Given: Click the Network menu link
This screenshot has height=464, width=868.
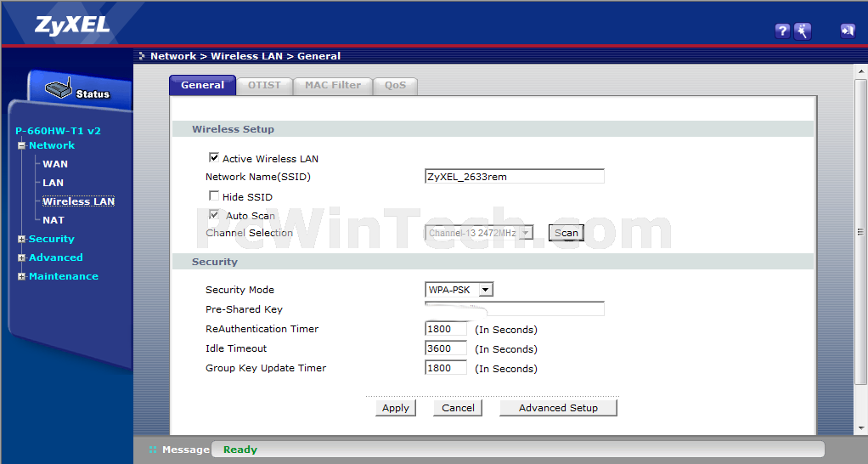Looking at the screenshot, I should point(52,145).
